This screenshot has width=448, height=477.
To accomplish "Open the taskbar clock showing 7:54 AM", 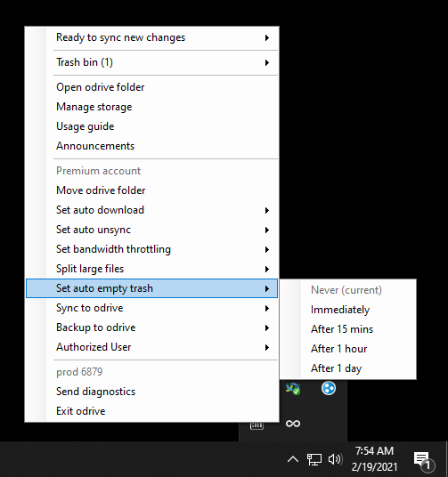I will tap(375, 458).
